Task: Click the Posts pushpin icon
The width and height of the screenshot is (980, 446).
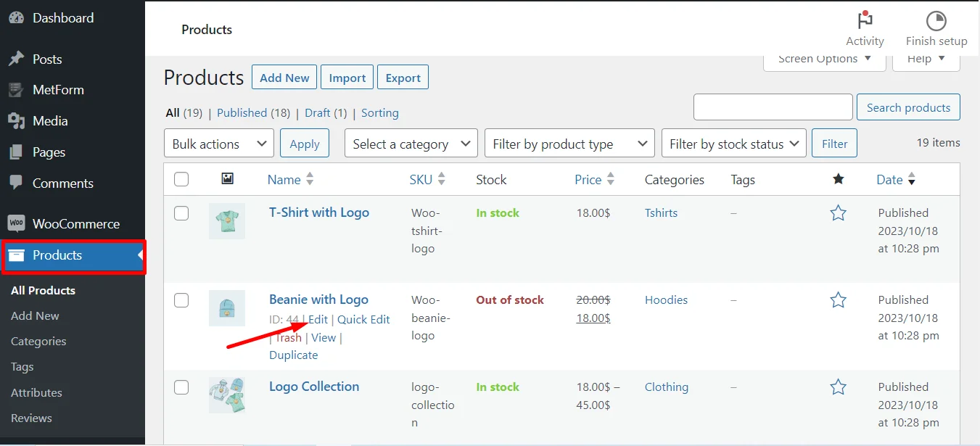Action: coord(16,59)
